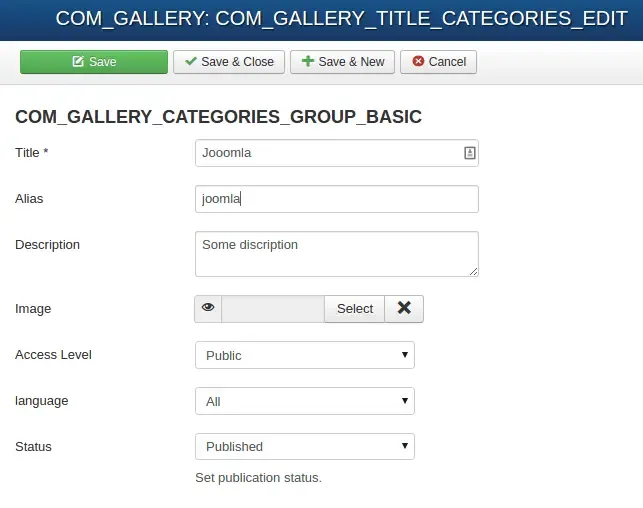Viewport: 643px width, 508px height.
Task: Click the pencil edit icon on Save
Action: [78, 62]
